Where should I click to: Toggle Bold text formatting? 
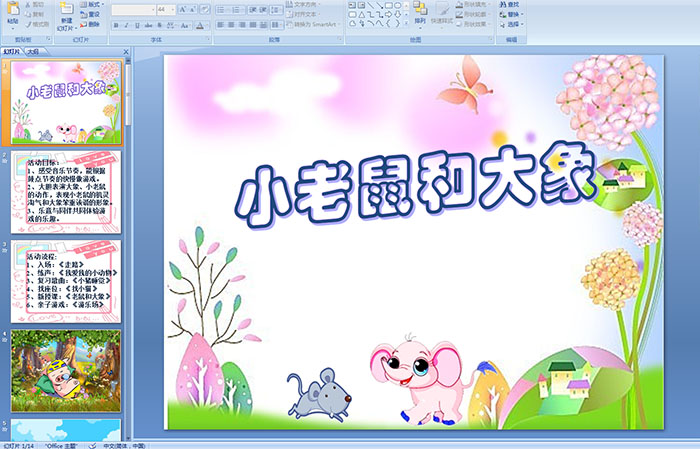pyautogui.click(x=115, y=25)
